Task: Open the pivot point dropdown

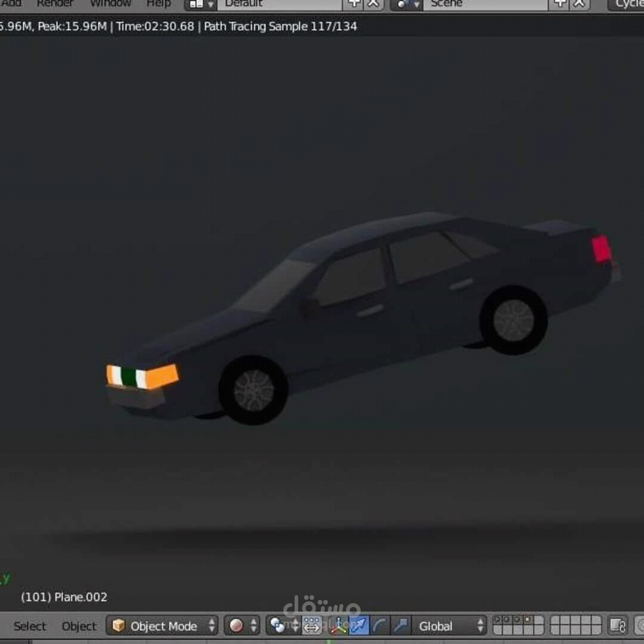Action: (x=284, y=626)
